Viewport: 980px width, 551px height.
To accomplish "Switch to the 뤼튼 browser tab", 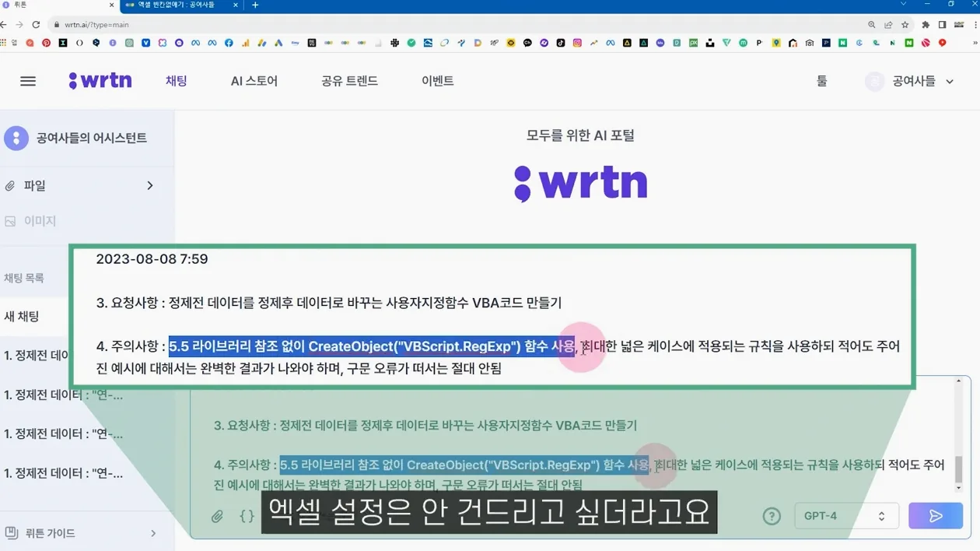I will click(x=58, y=5).
